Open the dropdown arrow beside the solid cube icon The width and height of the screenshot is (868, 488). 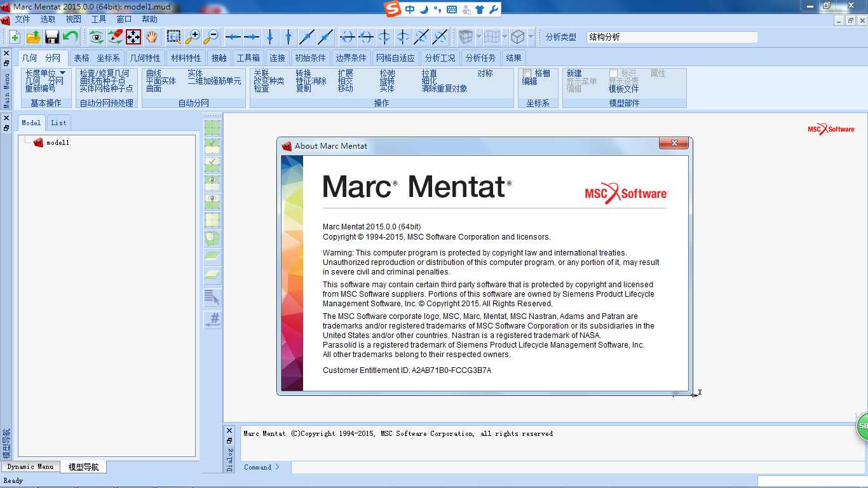pyautogui.click(x=479, y=37)
